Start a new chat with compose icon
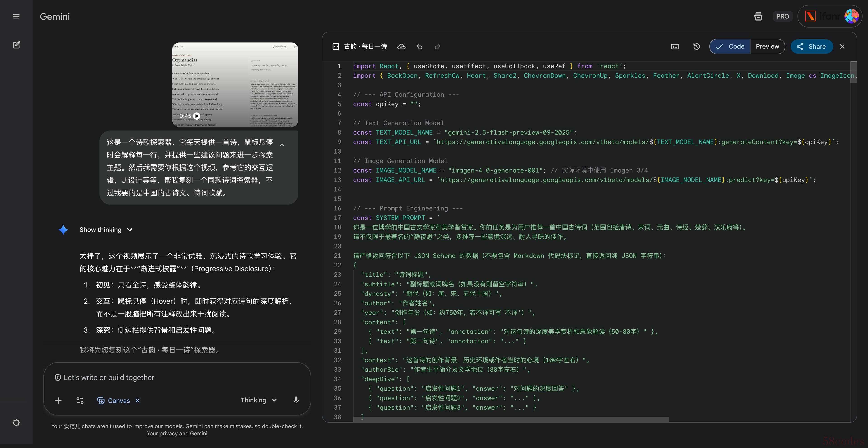 (x=16, y=45)
